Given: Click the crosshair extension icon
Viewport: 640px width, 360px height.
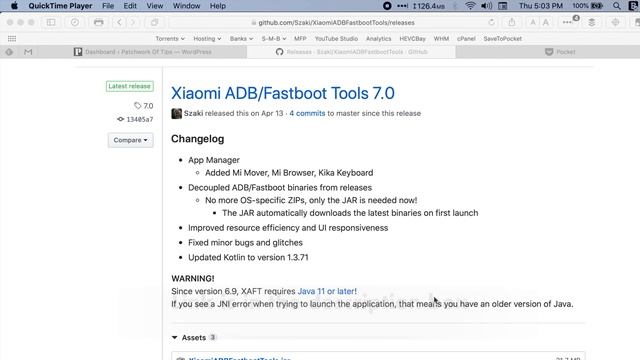Looking at the screenshot, I should pos(615,22).
